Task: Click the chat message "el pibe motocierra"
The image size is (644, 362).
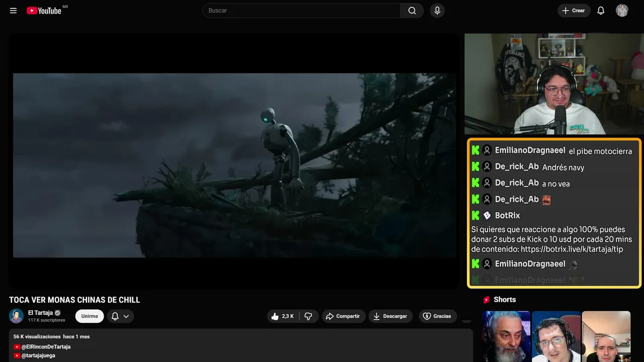Action: 600,151
